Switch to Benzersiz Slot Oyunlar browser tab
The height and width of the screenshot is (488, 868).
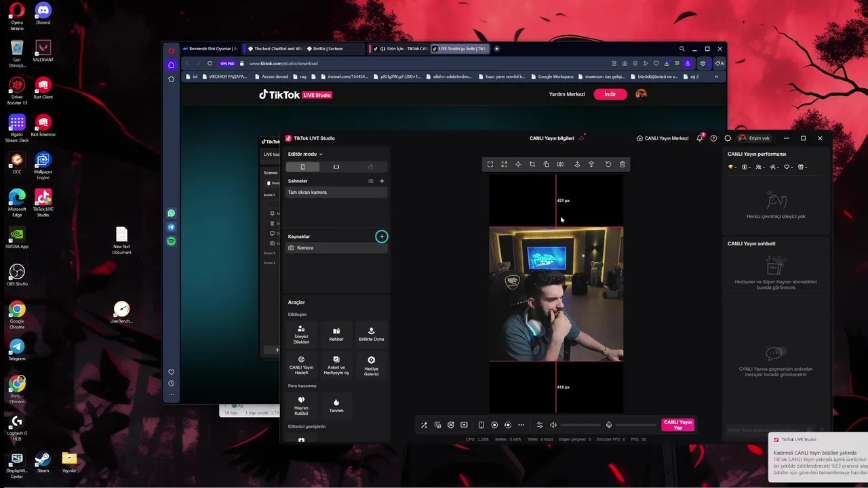pos(210,49)
